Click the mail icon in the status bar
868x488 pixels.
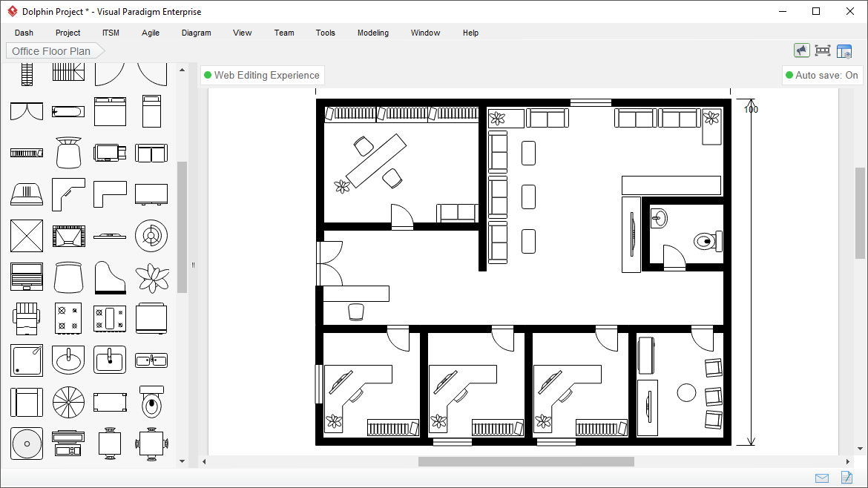click(x=821, y=478)
